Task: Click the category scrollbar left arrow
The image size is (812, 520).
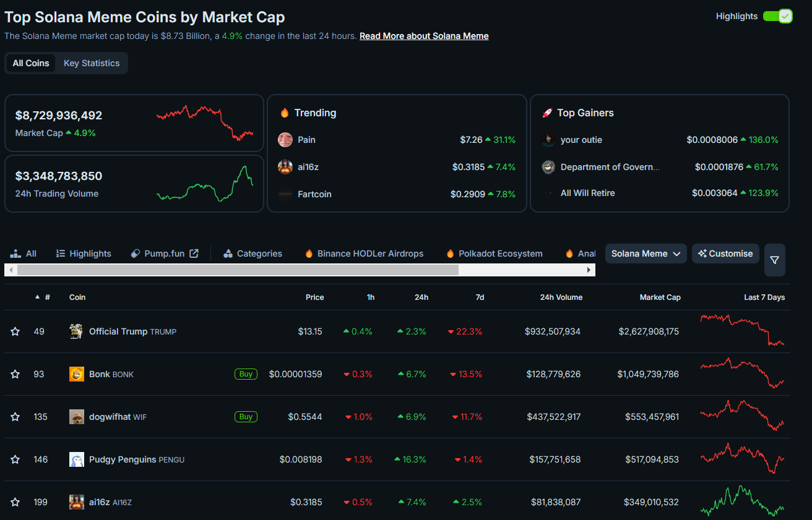Action: 10,270
